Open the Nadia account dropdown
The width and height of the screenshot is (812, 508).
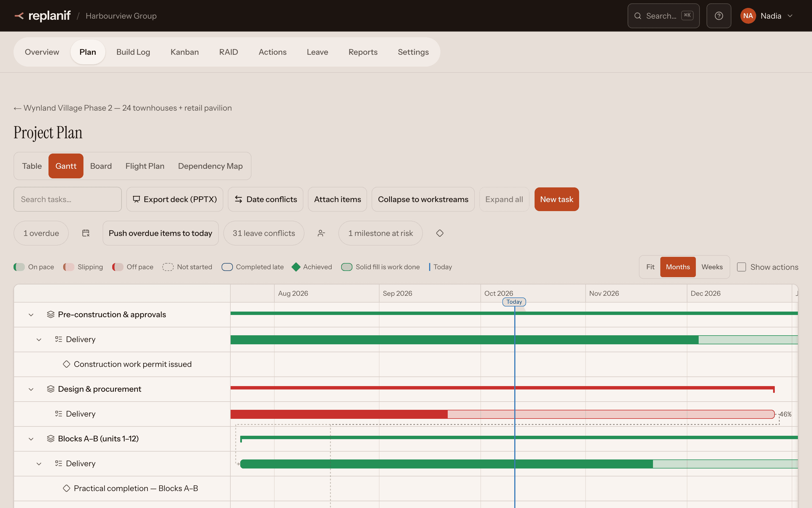click(767, 16)
